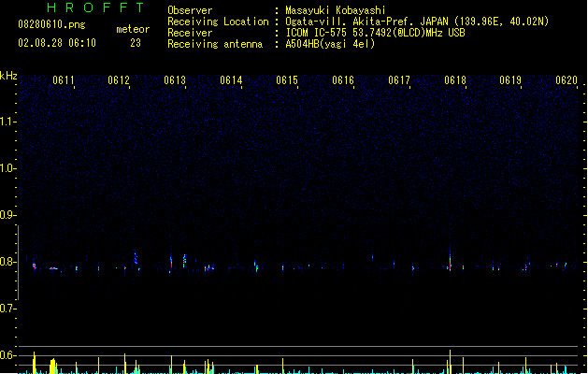Screen dimensions: 588x374
Task: Click the tallest yellow intensity peak under 0618
Action: click(450, 362)
